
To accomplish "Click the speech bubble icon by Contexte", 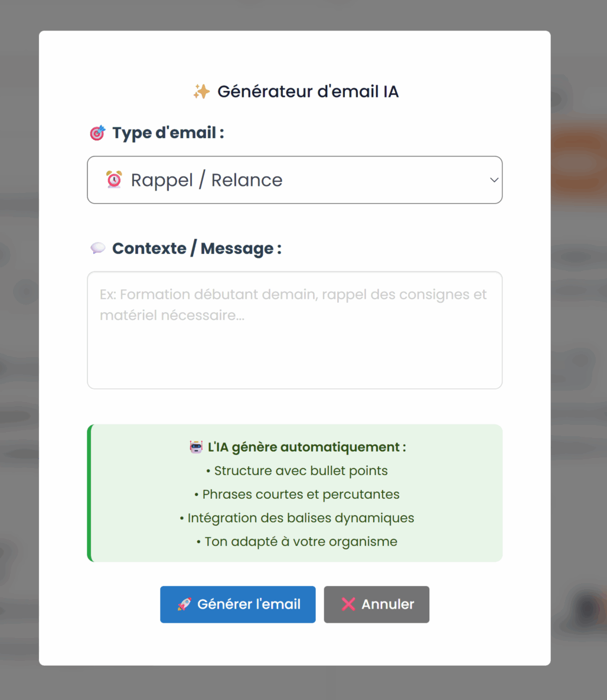I will click(x=97, y=248).
